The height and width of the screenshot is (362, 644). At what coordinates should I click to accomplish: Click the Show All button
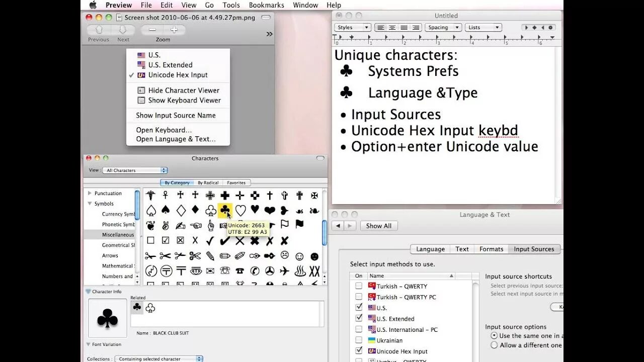click(x=379, y=226)
